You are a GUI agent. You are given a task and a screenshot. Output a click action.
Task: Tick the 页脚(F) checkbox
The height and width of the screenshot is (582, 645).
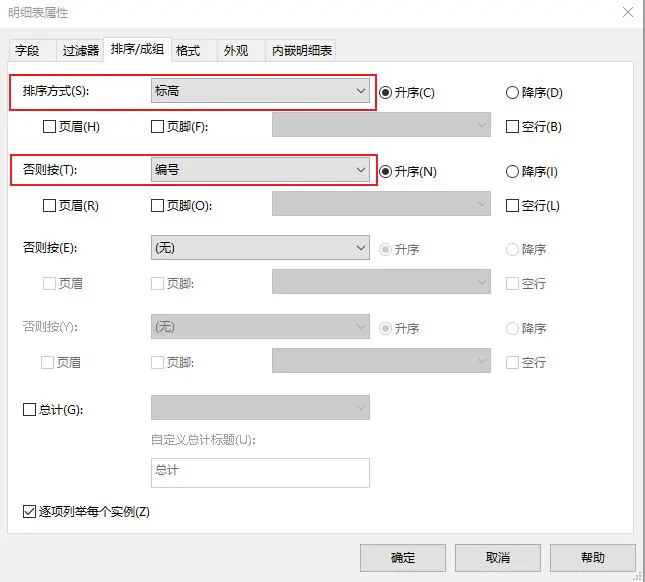click(157, 126)
